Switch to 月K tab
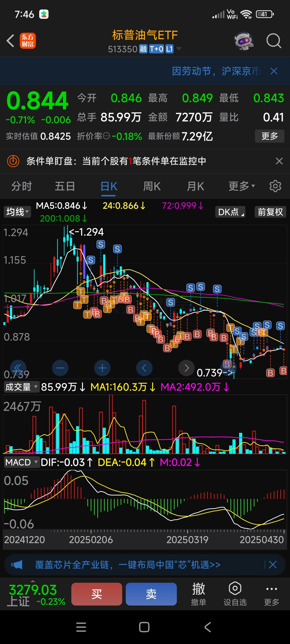The height and width of the screenshot is (644, 290). click(x=195, y=186)
